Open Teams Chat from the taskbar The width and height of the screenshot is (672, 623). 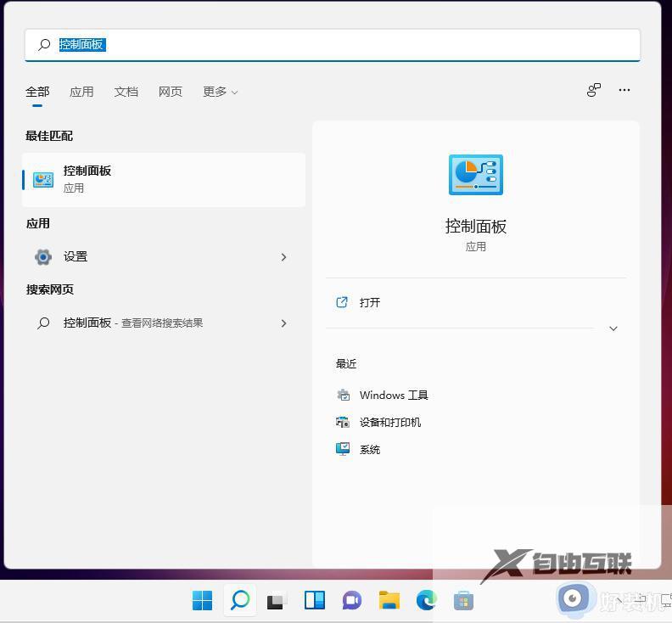coord(352,600)
